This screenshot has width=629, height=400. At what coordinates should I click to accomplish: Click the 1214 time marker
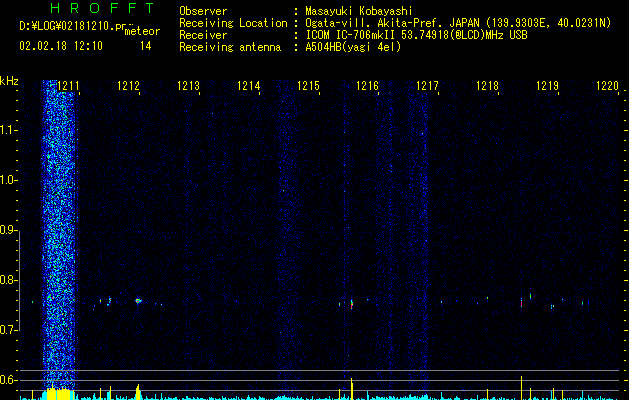click(x=248, y=86)
